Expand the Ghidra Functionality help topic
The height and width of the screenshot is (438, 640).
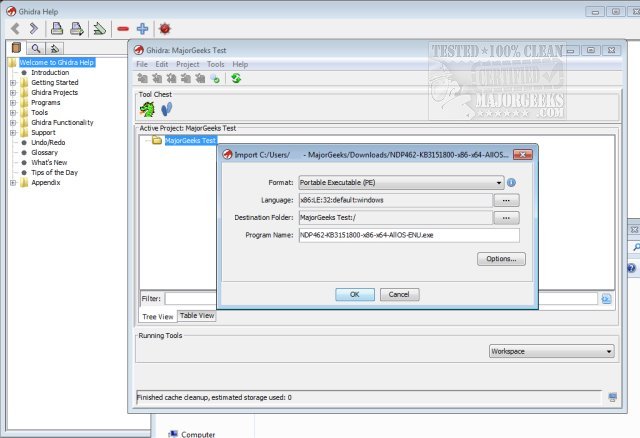tap(13, 122)
